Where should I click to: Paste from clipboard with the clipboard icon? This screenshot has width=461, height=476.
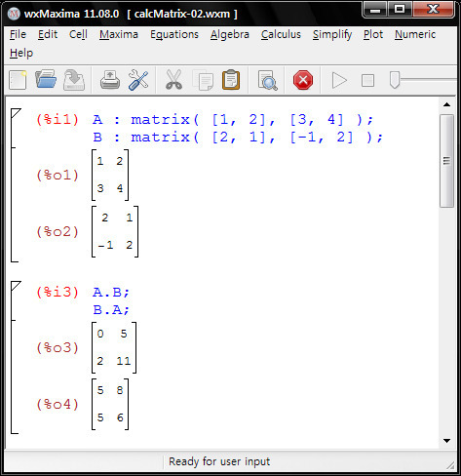(x=231, y=80)
